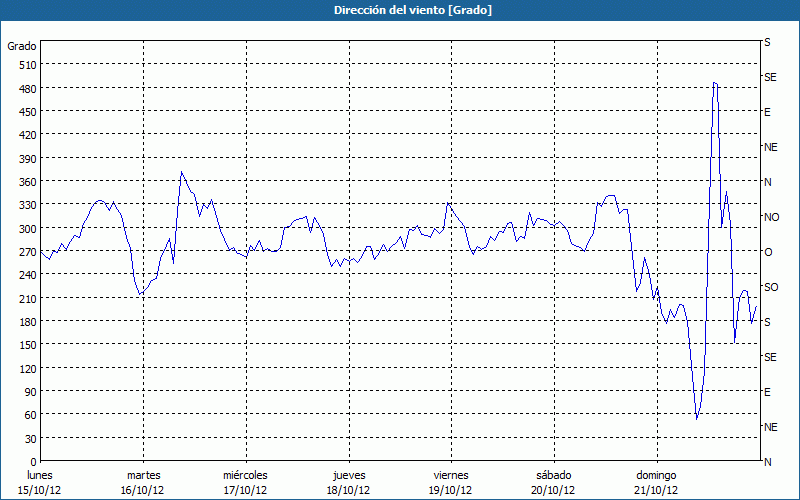800x500 pixels.
Task: Click the 'Grado' y-axis unit label
Action: pyautogui.click(x=22, y=46)
